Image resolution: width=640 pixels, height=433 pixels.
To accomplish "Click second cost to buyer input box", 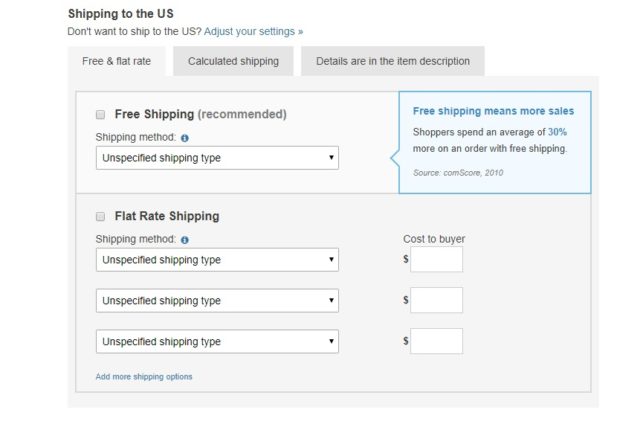I will 436,300.
